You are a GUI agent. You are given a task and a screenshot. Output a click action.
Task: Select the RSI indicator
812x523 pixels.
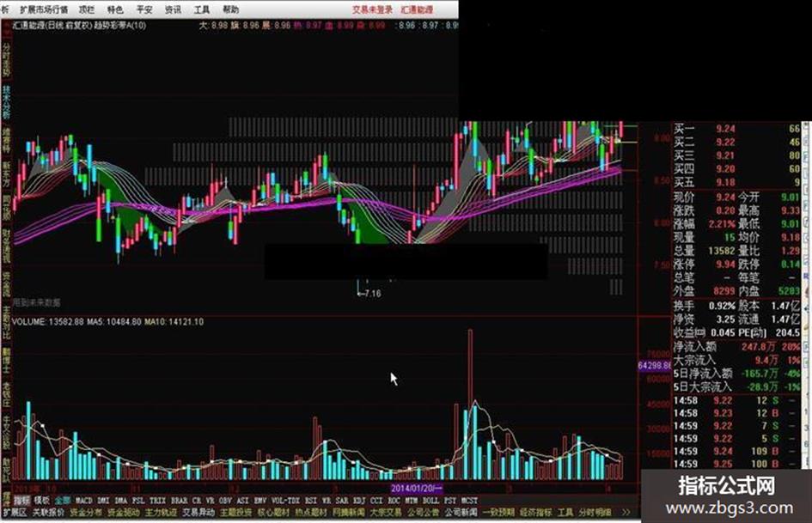coord(311,501)
